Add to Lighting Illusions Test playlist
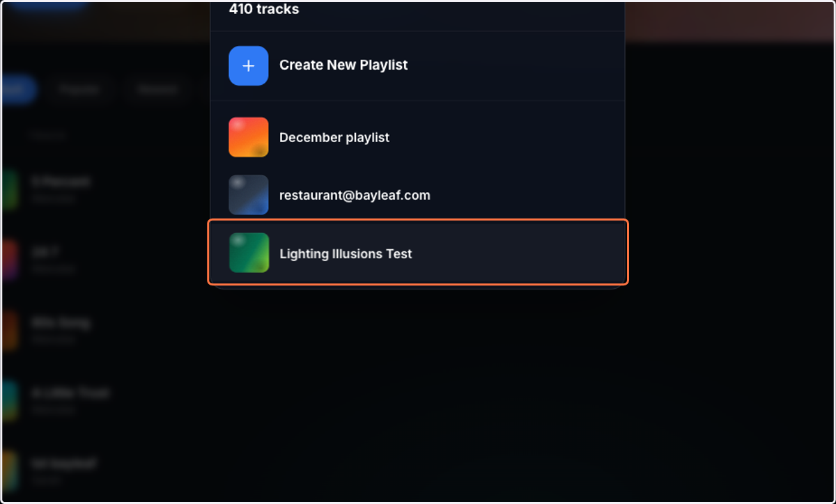The width and height of the screenshot is (836, 504). (x=418, y=253)
